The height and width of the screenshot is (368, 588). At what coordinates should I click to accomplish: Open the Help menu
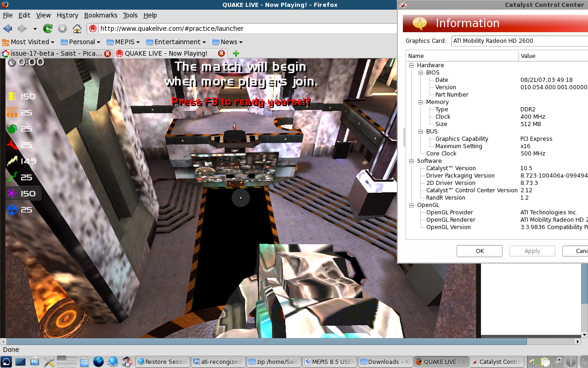click(x=150, y=15)
